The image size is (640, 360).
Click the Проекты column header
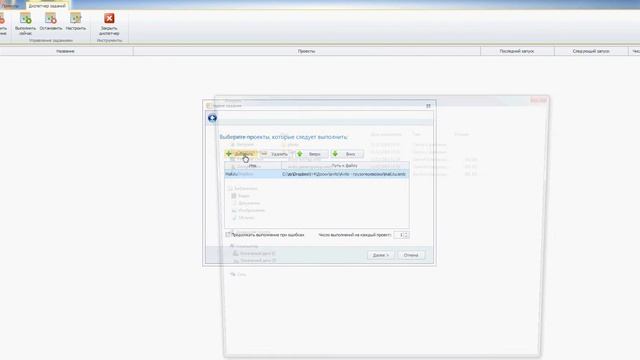click(307, 51)
